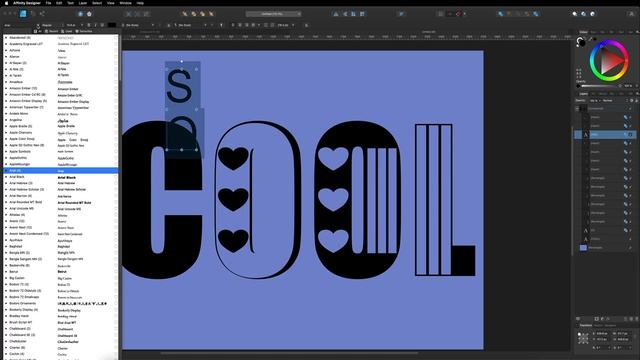Toggle favourite mark on Andale Mono row
This screenshot has height=360, width=640.
click(116, 113)
